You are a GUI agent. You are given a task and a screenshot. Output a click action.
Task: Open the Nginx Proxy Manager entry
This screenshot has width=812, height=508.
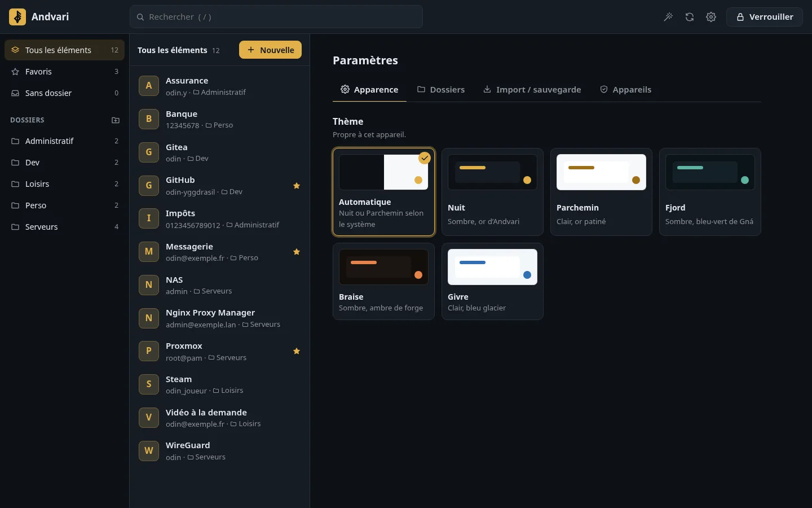[220, 318]
